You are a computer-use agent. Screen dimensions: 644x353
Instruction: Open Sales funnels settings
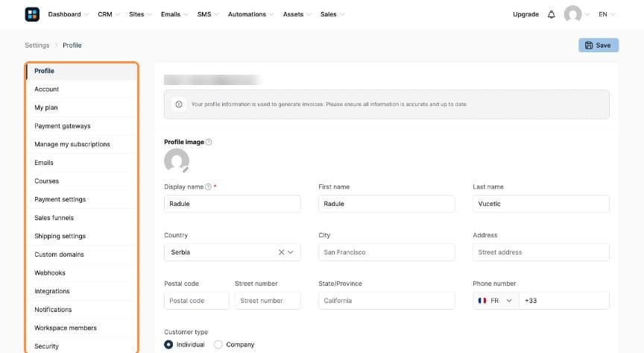[81, 218]
